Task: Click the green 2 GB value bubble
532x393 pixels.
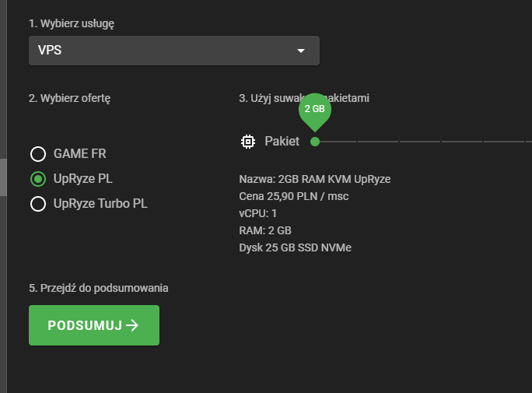Action: pos(315,110)
